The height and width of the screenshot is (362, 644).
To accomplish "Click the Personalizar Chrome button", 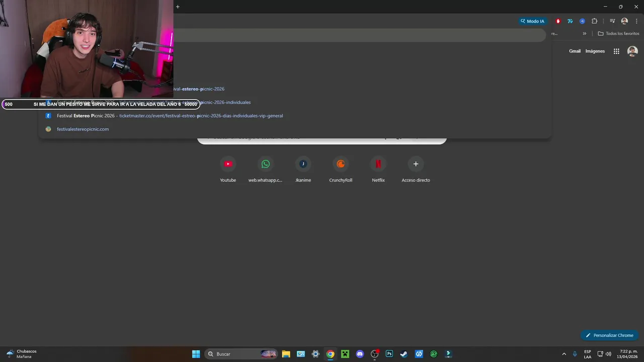I will [609, 335].
